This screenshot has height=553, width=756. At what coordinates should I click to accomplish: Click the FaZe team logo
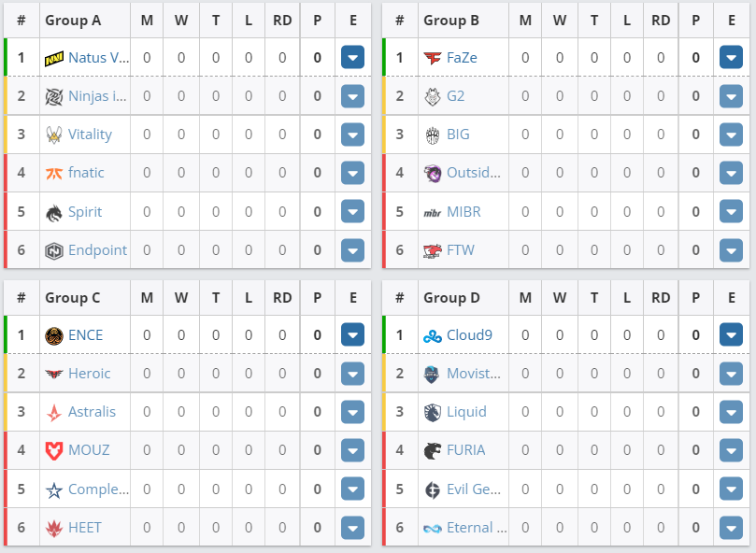coord(433,58)
